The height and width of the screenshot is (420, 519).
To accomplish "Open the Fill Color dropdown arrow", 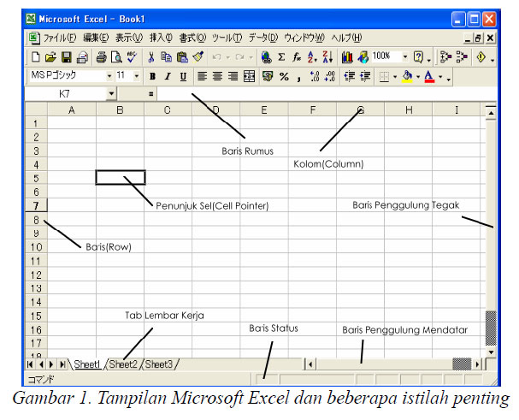I will tap(418, 77).
